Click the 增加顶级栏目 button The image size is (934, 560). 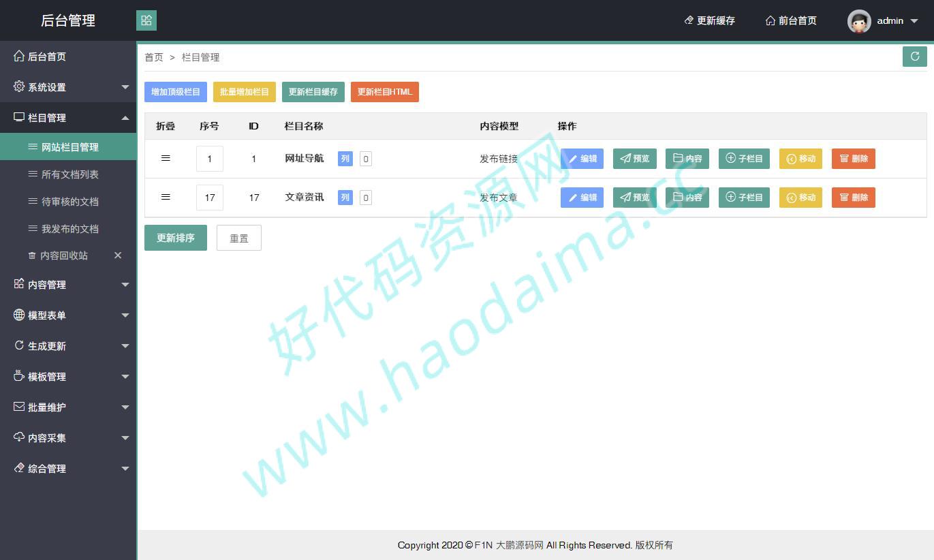[x=175, y=91]
